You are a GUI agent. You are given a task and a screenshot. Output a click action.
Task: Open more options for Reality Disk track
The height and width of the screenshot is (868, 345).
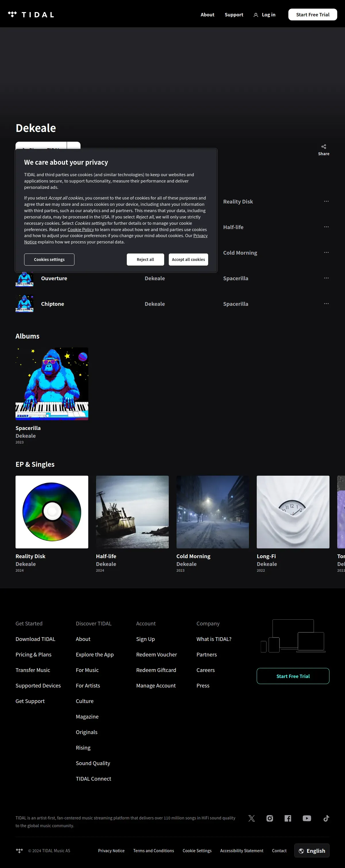pyautogui.click(x=326, y=201)
